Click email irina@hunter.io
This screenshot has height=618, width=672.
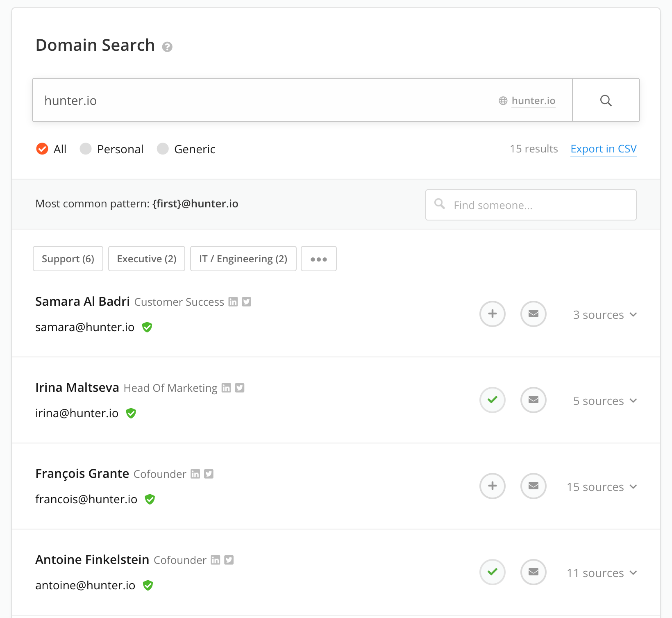[x=77, y=413]
